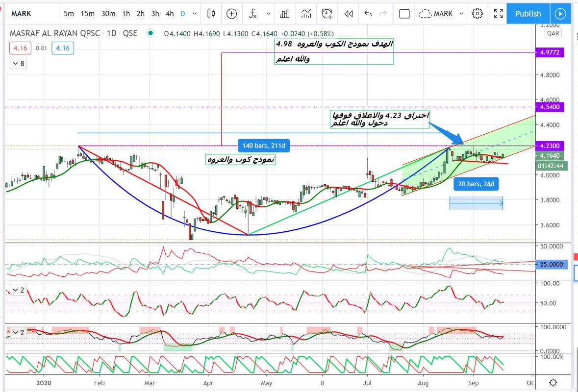Click the MARK cloud save layout button
The width and height of the screenshot is (578, 392).
pos(436,14)
